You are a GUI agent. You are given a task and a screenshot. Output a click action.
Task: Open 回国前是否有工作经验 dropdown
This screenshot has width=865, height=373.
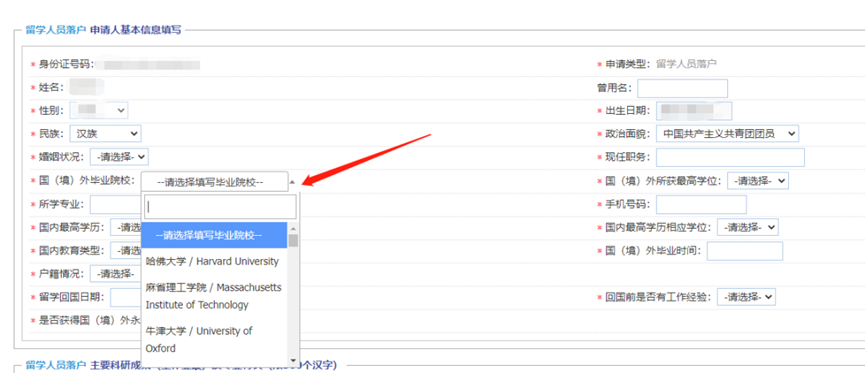[x=746, y=297]
